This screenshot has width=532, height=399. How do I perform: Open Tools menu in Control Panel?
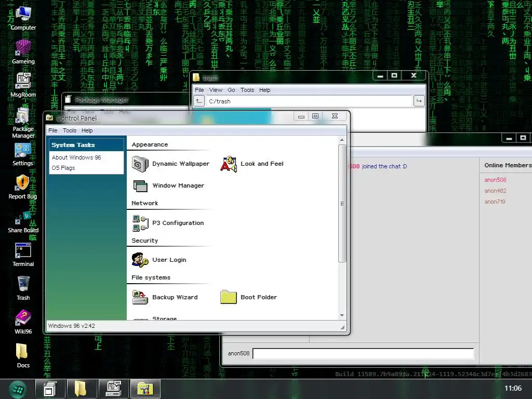pyautogui.click(x=70, y=130)
